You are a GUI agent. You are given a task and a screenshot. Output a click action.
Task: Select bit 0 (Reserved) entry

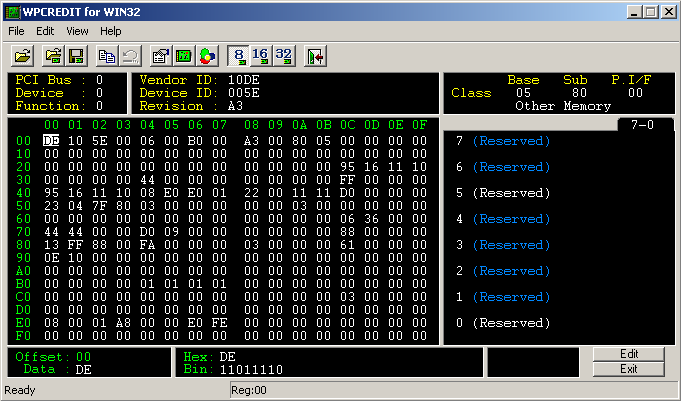pos(503,323)
